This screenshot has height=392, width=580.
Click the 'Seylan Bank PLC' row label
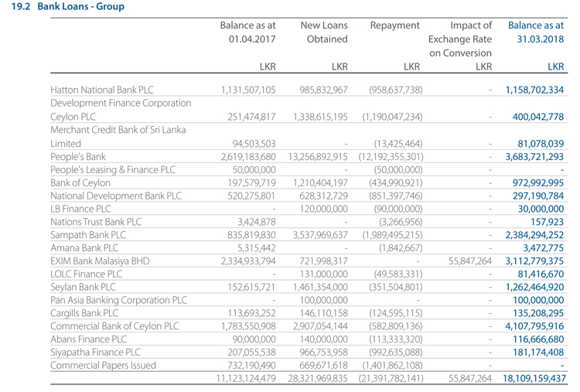(84, 287)
